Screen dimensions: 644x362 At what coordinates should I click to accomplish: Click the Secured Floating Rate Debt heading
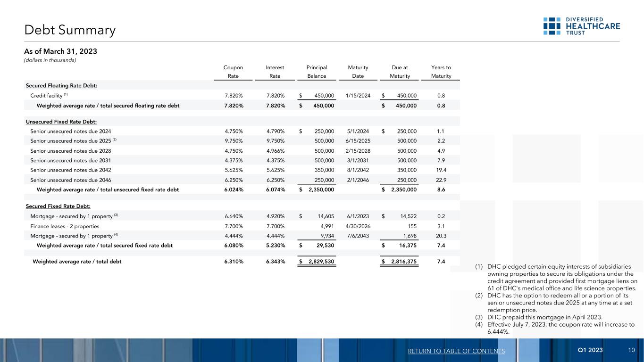tap(61, 85)
